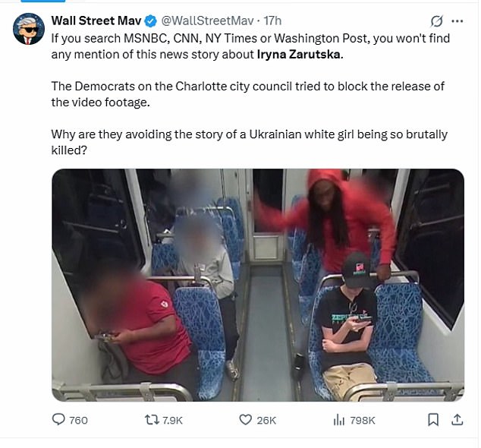Open the three-dot more options menu
Image resolution: width=481 pixels, height=448 pixels.
tap(457, 21)
